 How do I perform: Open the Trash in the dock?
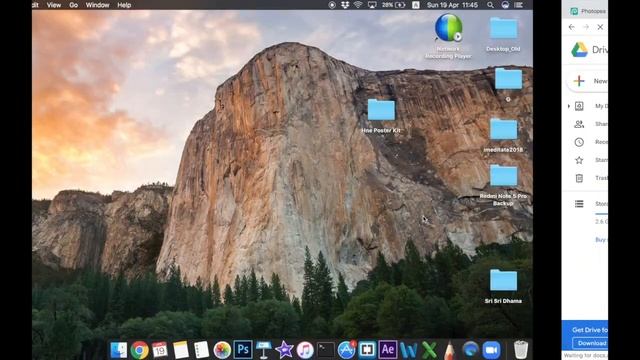pos(521,350)
